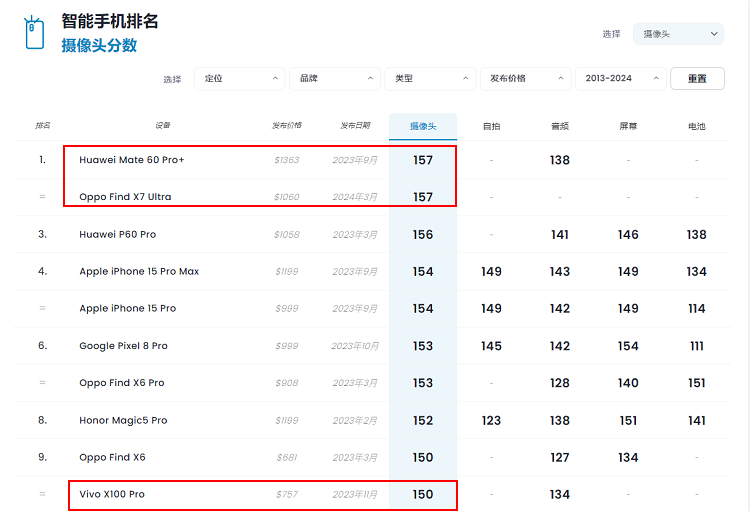Switch to the 电池 column tab
This screenshot has width=750, height=511.
(x=696, y=126)
